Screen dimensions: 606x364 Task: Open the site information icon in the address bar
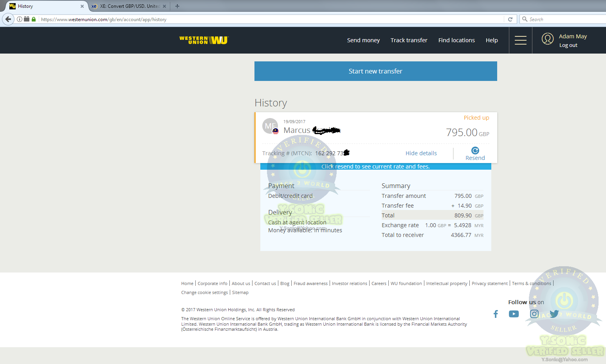point(20,19)
